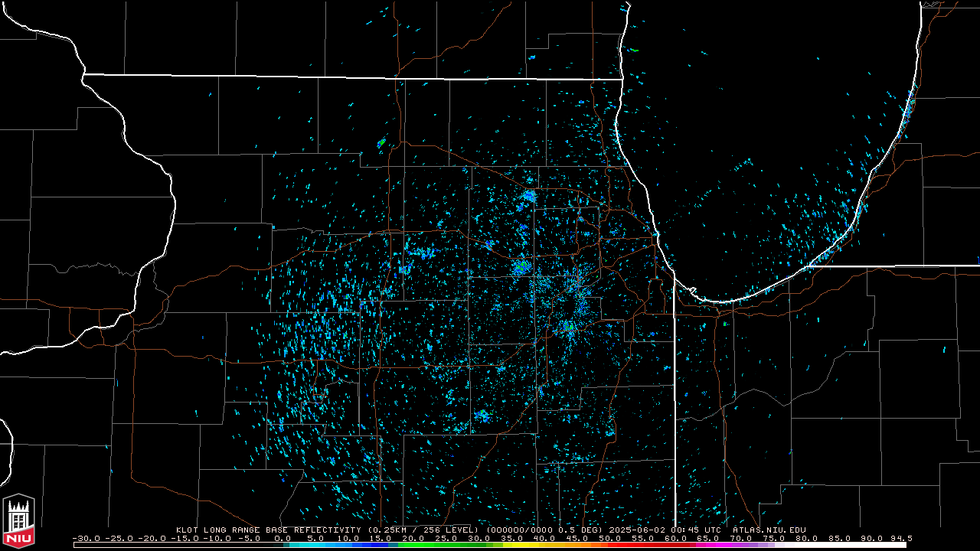Click the '30.0' scale label

(x=479, y=538)
